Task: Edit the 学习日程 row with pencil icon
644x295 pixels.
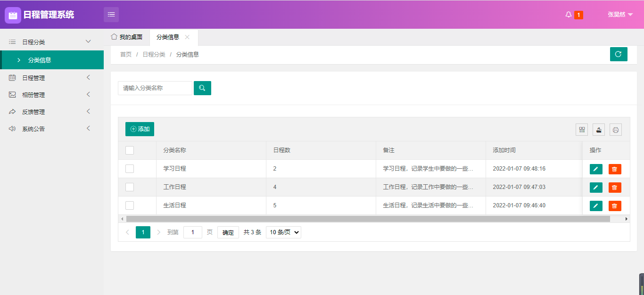Action: point(596,169)
